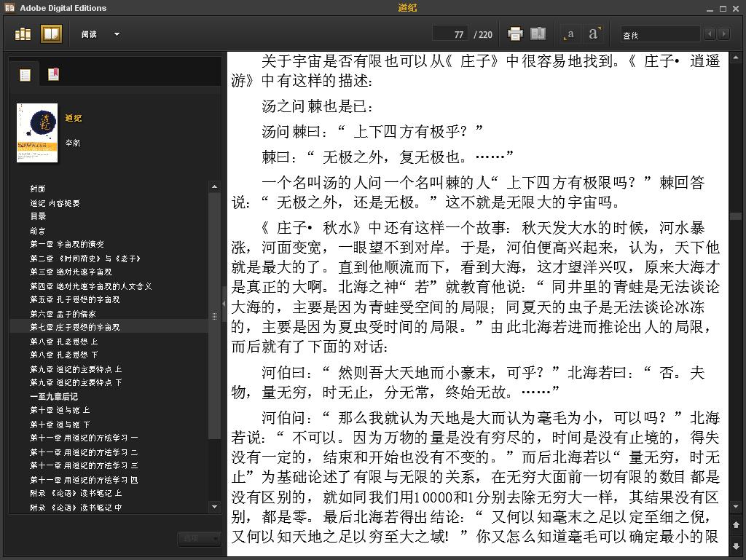Switch to Library view icon
The height and width of the screenshot is (560, 746).
[23, 34]
